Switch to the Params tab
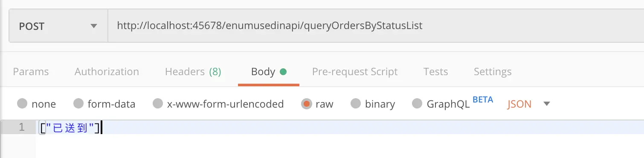 coord(31,72)
